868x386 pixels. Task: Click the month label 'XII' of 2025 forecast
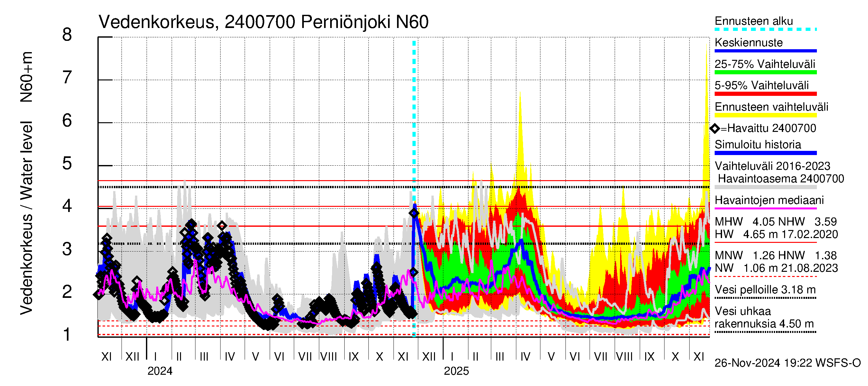429,356
